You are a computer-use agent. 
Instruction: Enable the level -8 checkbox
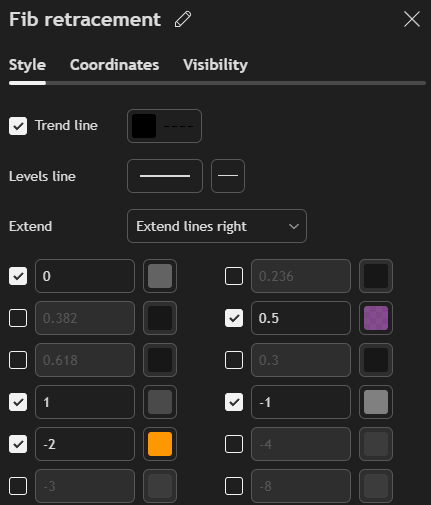[x=234, y=486]
